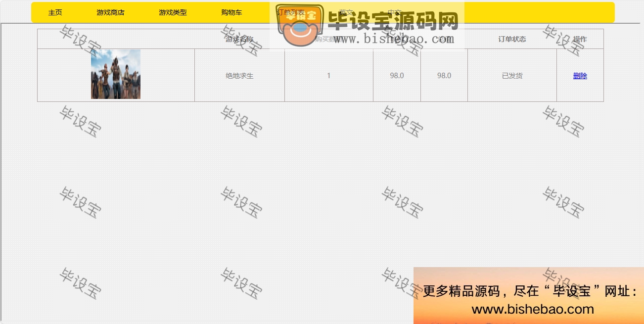Click the 操作 column header
The height and width of the screenshot is (324, 644).
pos(580,39)
